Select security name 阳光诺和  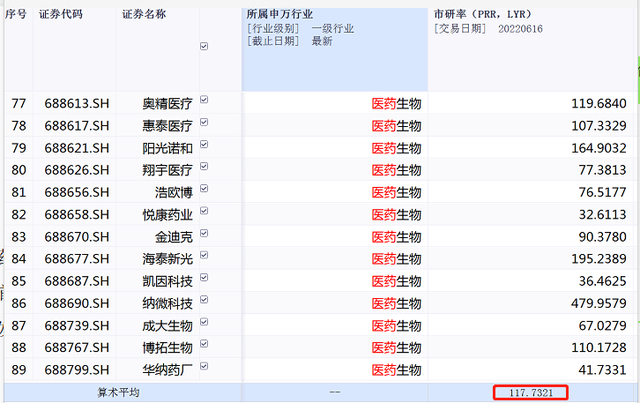167,148
